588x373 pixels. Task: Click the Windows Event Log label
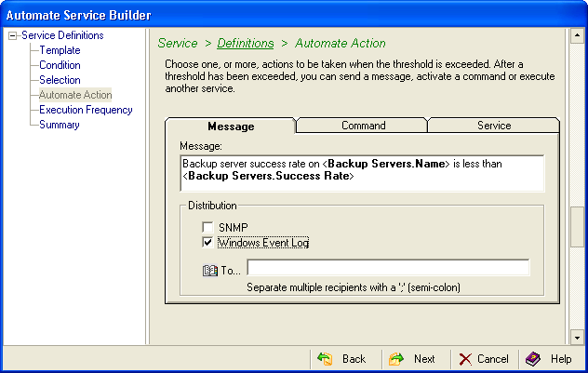click(x=263, y=243)
